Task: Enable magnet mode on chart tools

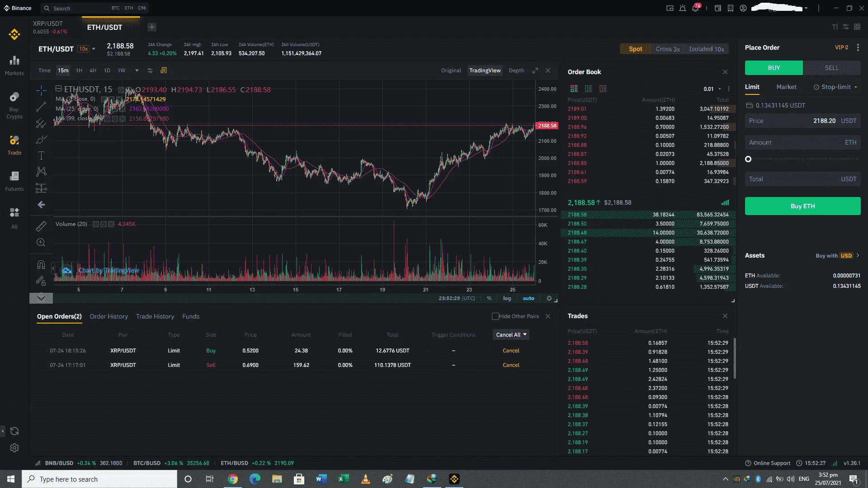Action: click(41, 265)
